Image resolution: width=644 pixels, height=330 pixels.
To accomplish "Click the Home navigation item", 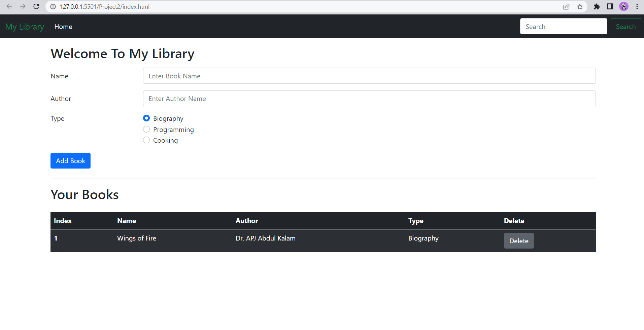I will click(x=63, y=26).
